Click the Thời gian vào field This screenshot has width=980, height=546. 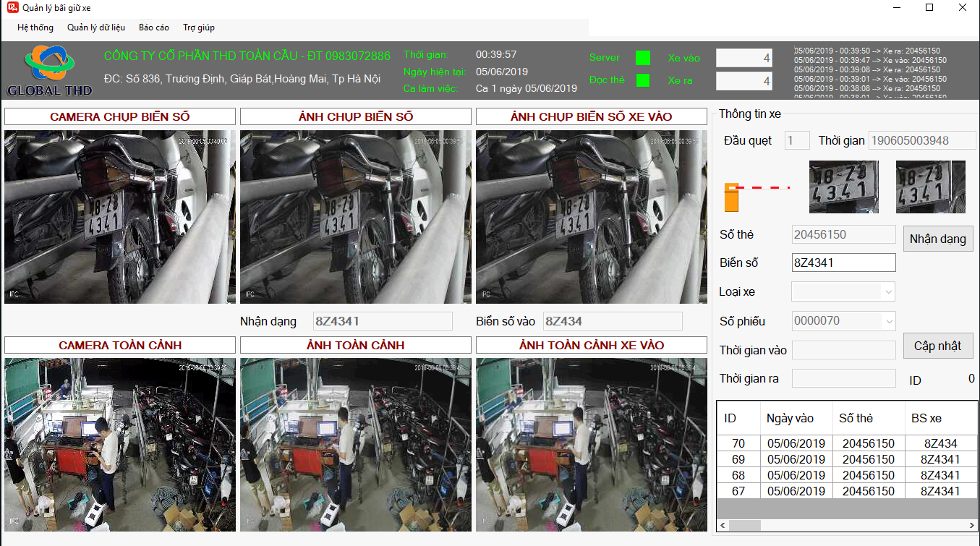[x=843, y=350]
